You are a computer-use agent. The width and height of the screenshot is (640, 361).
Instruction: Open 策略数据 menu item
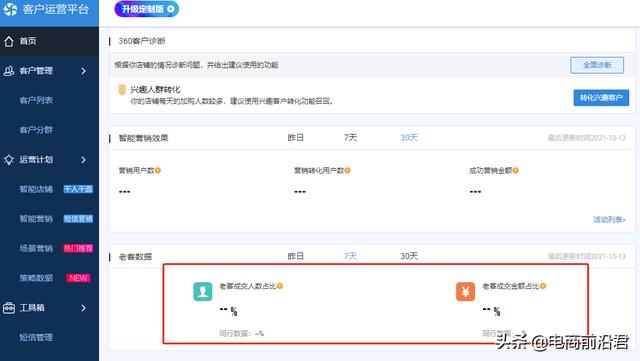tap(36, 278)
